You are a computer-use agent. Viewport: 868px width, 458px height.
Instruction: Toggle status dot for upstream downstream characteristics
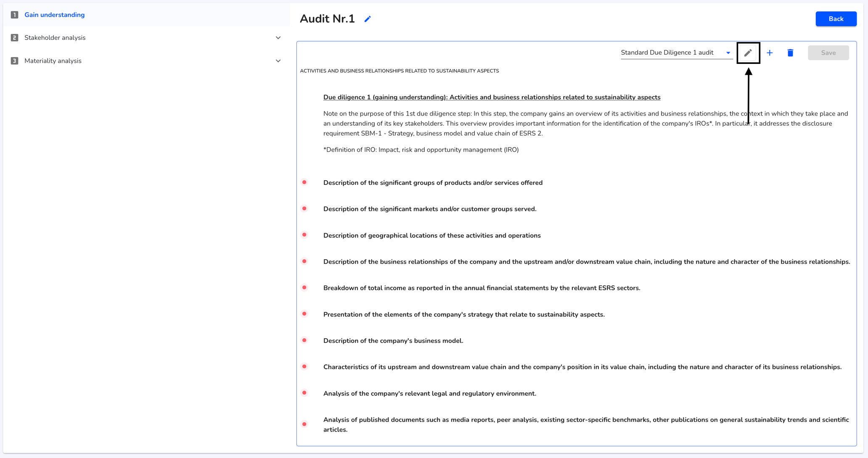[304, 367]
